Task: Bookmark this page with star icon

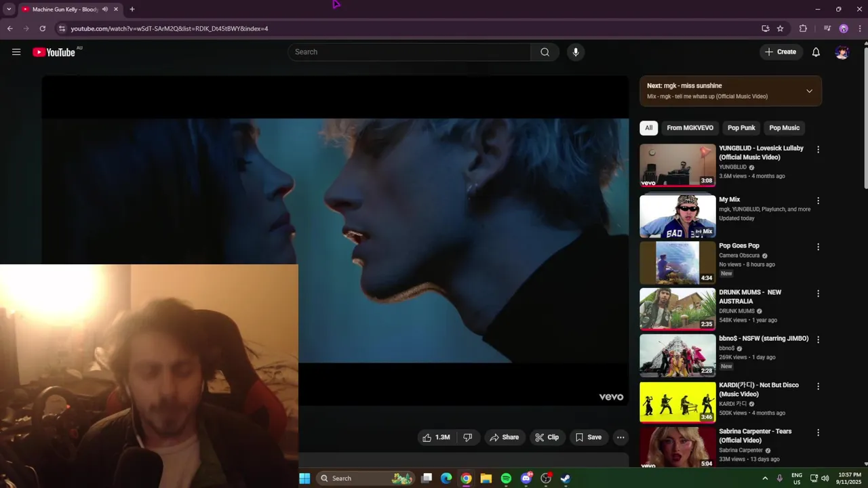Action: click(781, 28)
